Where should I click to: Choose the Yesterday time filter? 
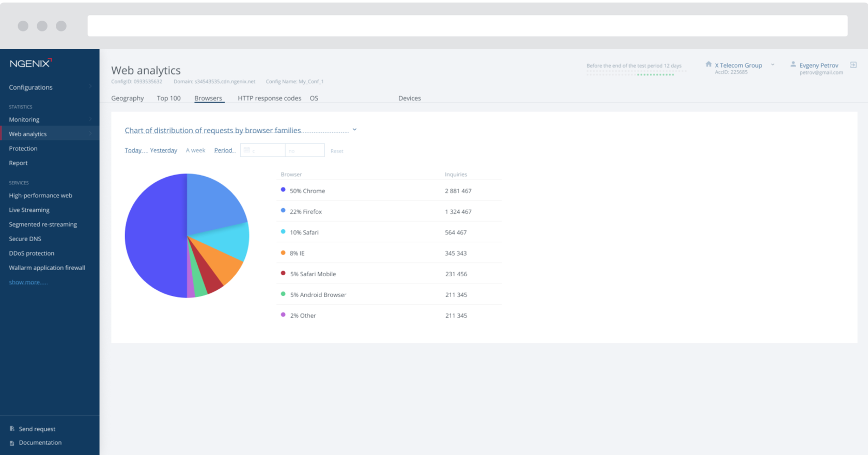tap(164, 150)
